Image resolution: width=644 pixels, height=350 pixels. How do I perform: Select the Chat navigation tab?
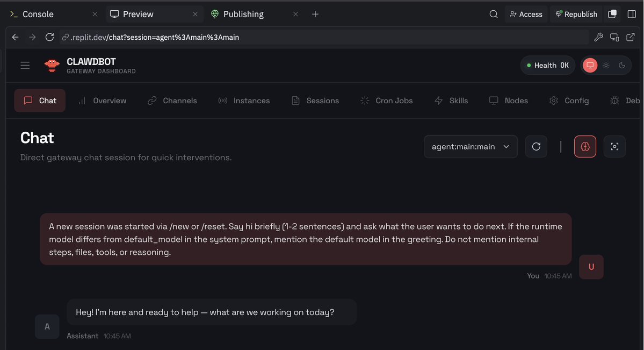(x=40, y=101)
